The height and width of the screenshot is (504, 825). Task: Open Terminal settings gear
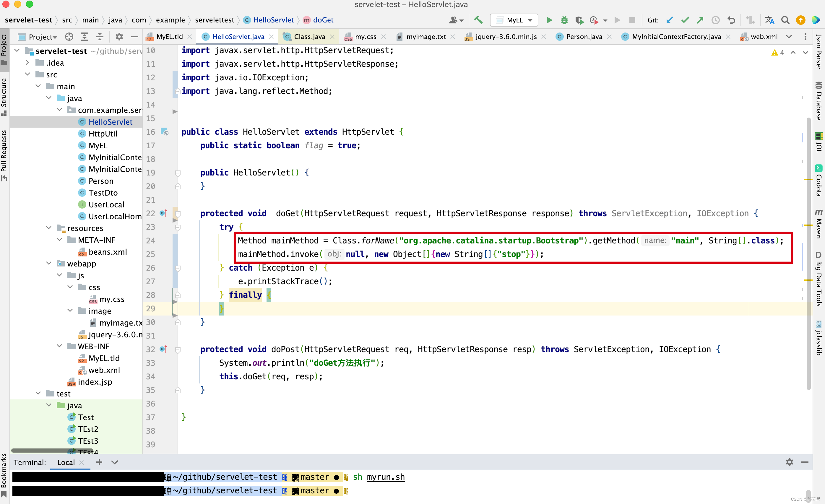[x=789, y=462]
